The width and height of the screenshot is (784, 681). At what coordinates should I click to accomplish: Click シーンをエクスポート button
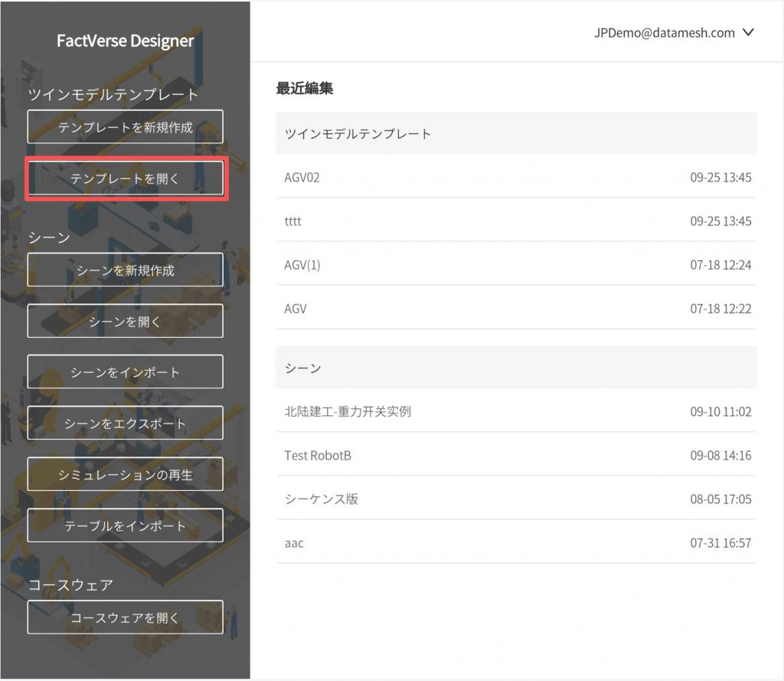click(125, 424)
